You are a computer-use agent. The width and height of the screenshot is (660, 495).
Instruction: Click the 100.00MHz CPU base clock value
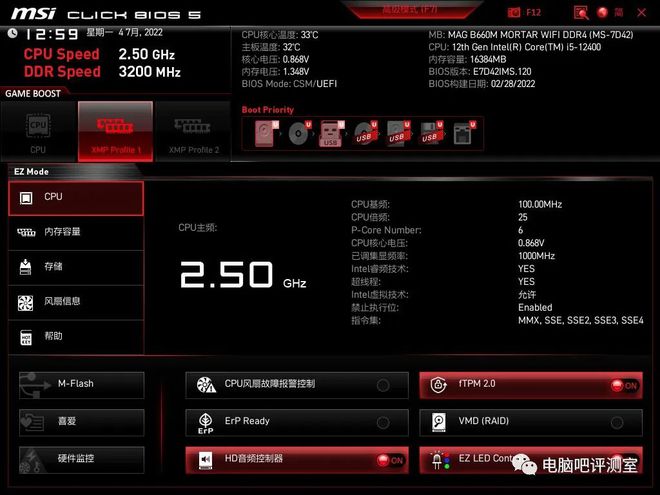[540, 205]
